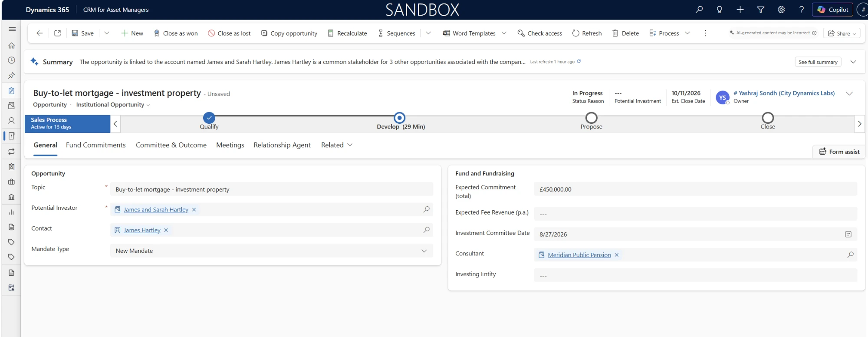868x337 pixels.
Task: Click the Topic input field
Action: coord(272,189)
